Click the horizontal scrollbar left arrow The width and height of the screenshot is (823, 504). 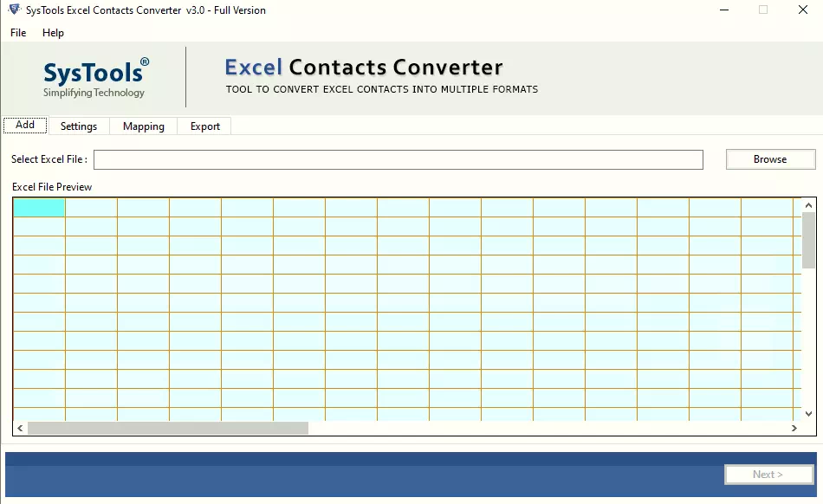(x=20, y=428)
